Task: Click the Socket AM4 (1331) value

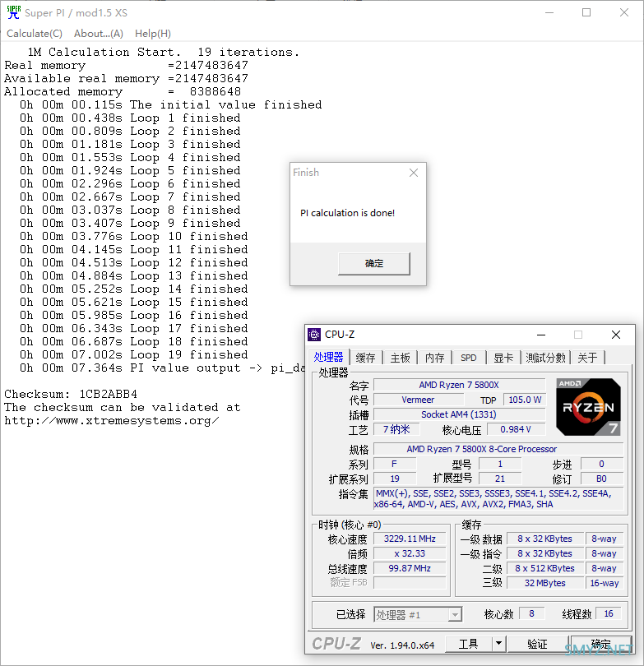Action: coord(459,414)
